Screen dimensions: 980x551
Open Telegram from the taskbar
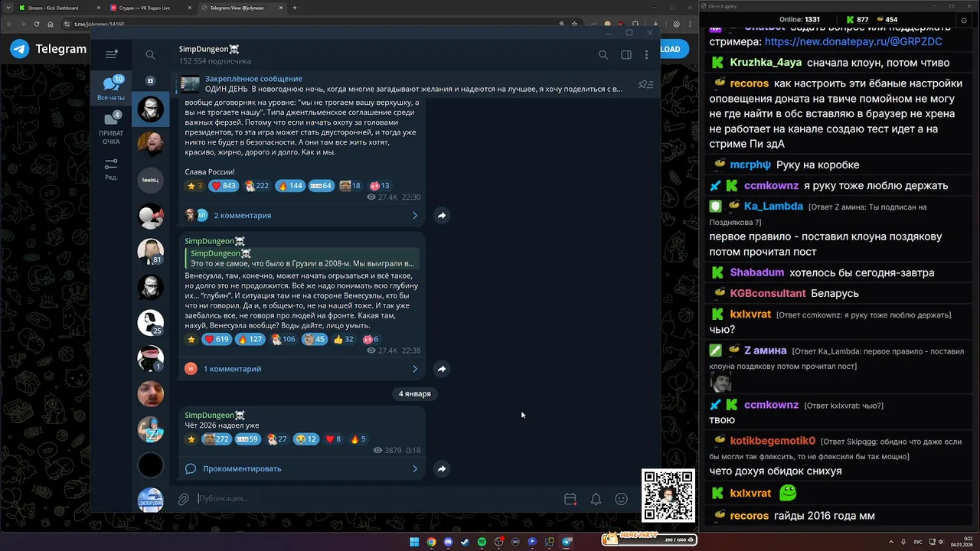567,542
